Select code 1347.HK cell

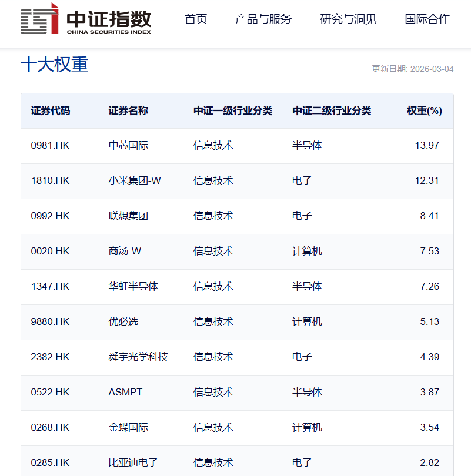pos(50,286)
